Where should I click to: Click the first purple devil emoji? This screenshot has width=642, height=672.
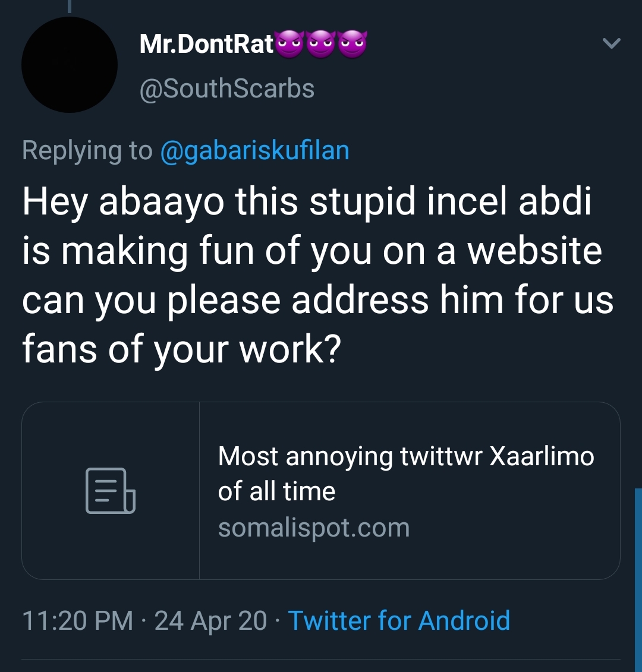[x=290, y=44]
